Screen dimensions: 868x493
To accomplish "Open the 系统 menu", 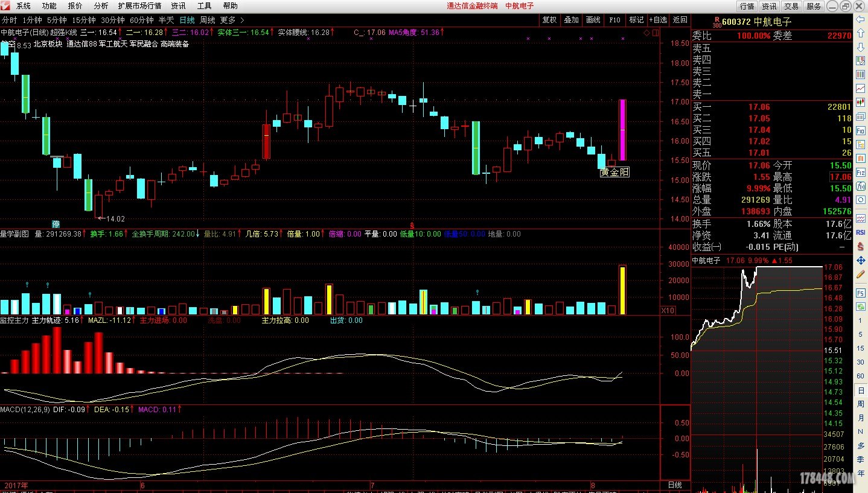I will pos(23,6).
